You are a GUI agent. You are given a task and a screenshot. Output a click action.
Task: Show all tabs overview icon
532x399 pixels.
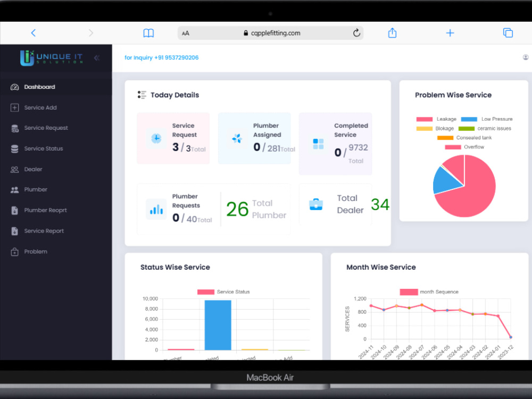coord(508,32)
